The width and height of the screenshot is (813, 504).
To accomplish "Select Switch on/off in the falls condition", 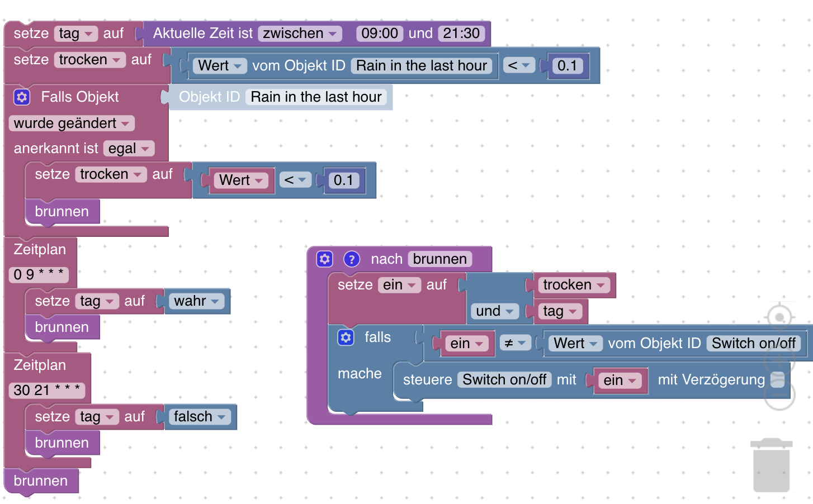I will tap(754, 344).
